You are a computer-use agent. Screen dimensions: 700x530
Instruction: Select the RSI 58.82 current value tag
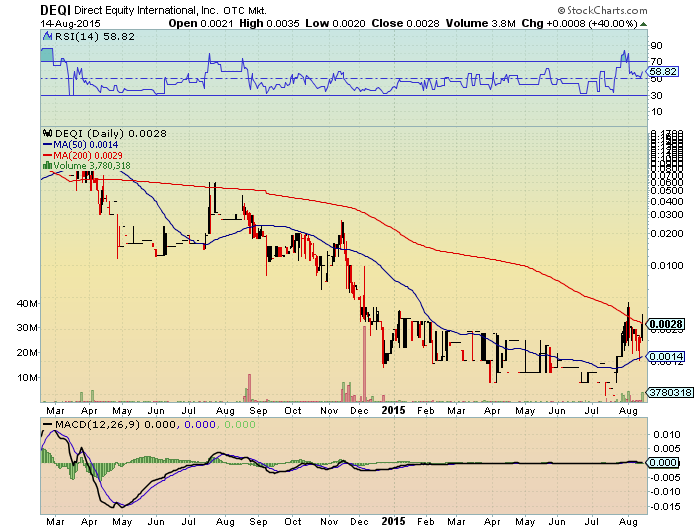point(663,71)
